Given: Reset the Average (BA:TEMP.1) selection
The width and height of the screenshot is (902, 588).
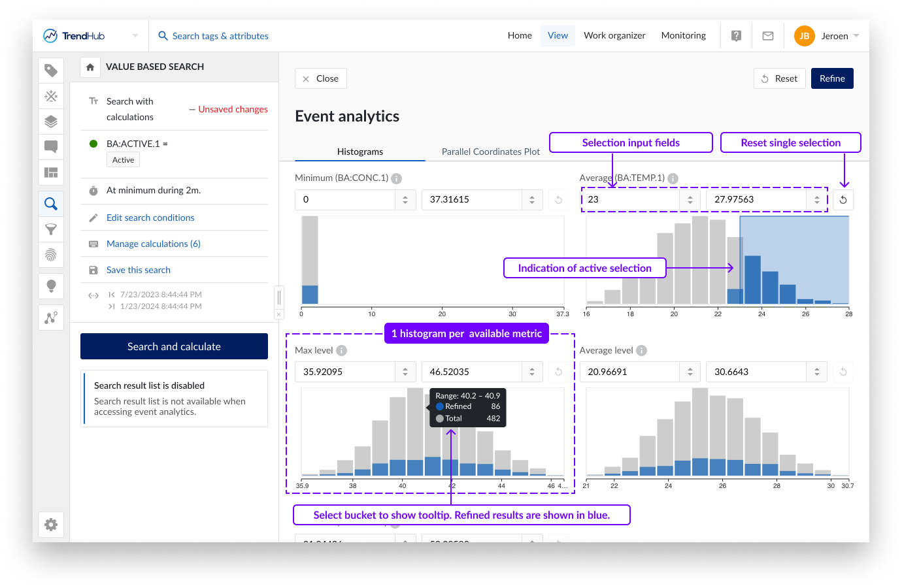Looking at the screenshot, I should (843, 199).
